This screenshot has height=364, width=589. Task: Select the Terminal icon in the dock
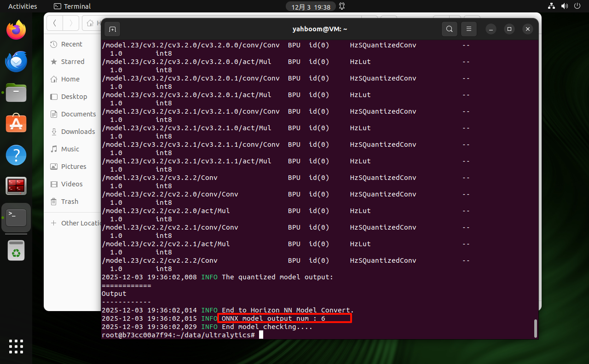pos(16,218)
